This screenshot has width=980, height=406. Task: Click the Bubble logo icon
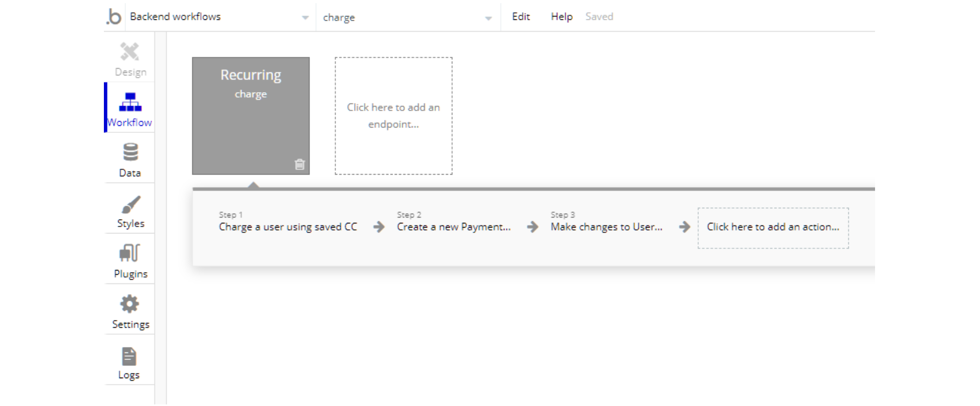(x=114, y=17)
